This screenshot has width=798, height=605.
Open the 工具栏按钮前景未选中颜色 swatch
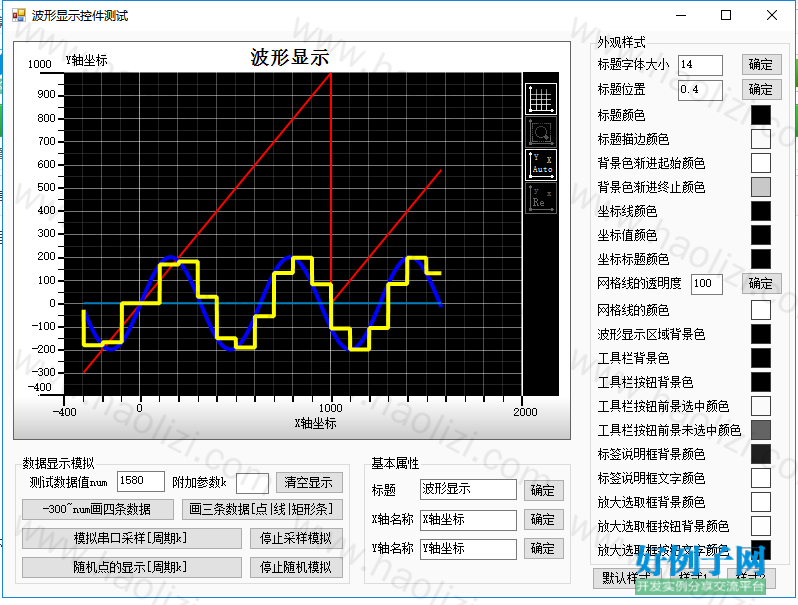pyautogui.click(x=761, y=430)
